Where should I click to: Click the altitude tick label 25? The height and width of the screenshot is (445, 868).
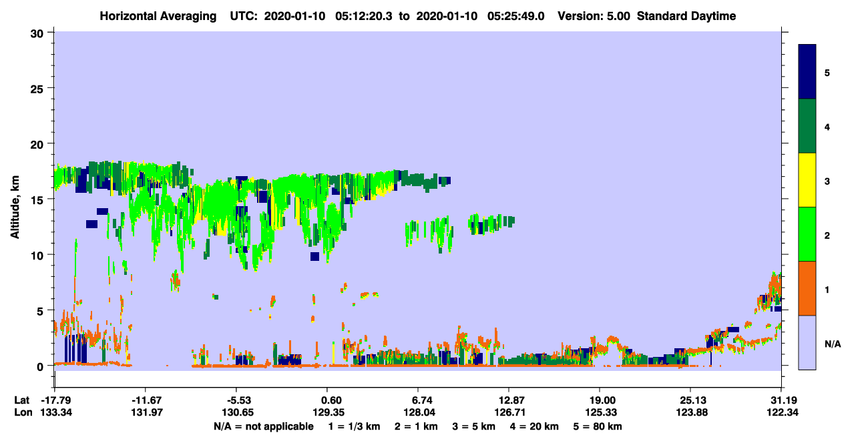37,88
